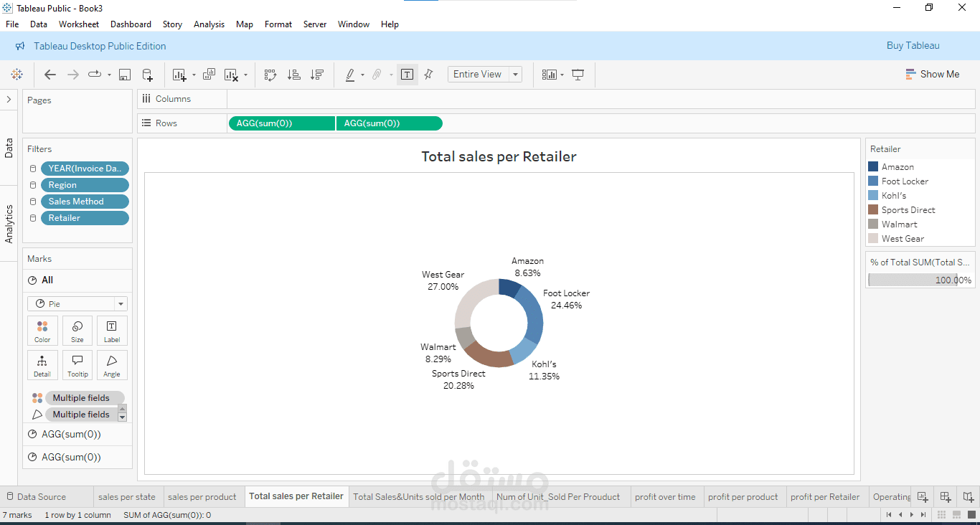Select the Amazon legend color swatch
Viewport: 980px width, 525px height.
[873, 166]
